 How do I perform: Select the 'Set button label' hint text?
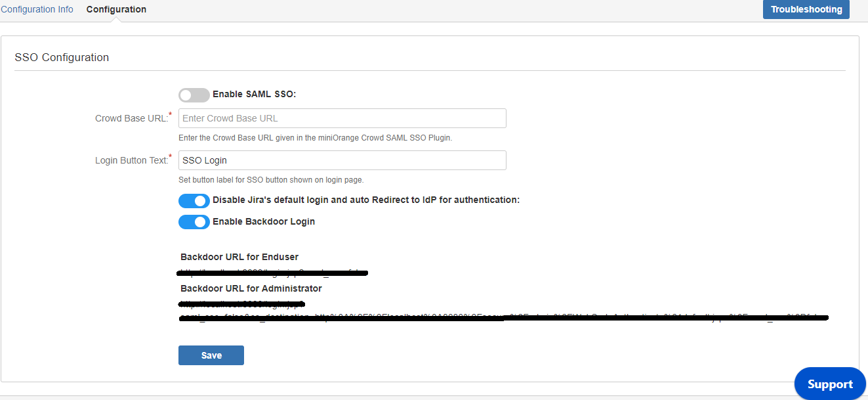pos(271,180)
